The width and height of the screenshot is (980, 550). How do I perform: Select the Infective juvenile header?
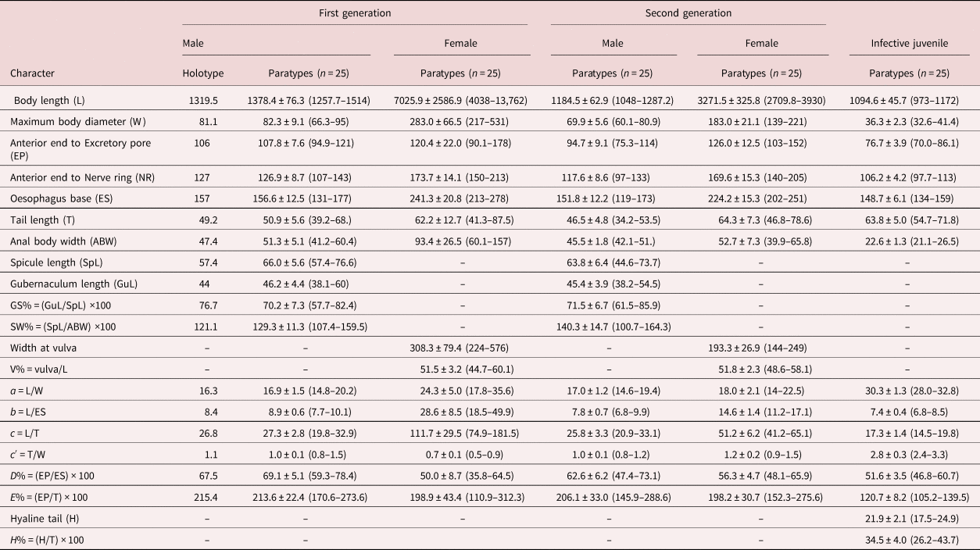909,44
